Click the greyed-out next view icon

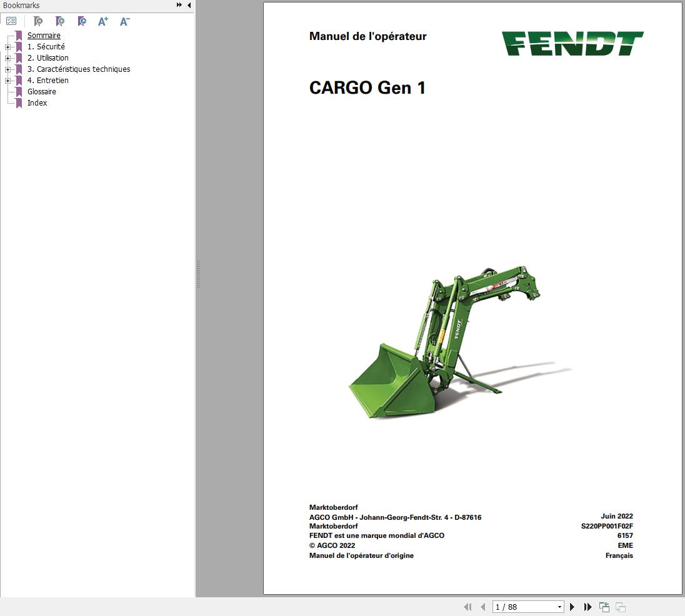[621, 607]
